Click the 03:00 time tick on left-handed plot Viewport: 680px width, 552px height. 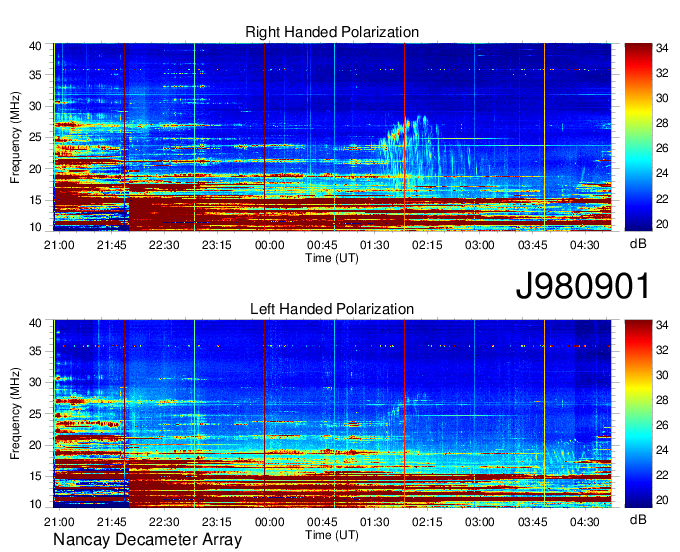click(480, 522)
